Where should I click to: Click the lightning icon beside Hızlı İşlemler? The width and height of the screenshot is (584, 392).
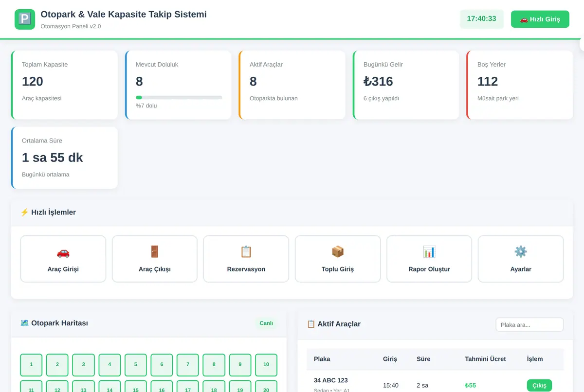tap(24, 212)
